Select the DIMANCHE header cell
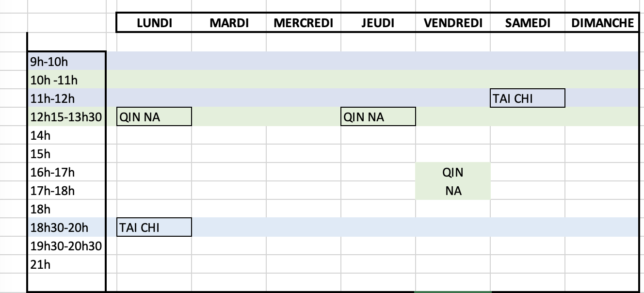 point(602,23)
